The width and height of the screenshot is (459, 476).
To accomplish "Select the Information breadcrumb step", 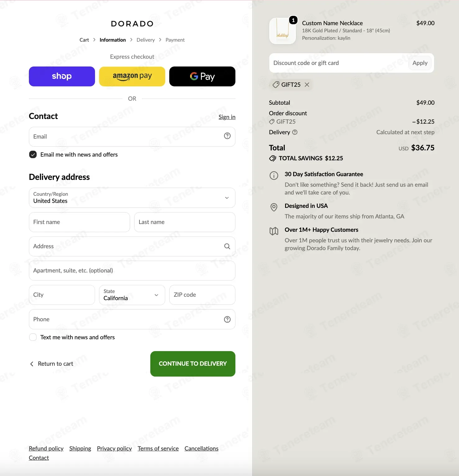I will point(113,40).
